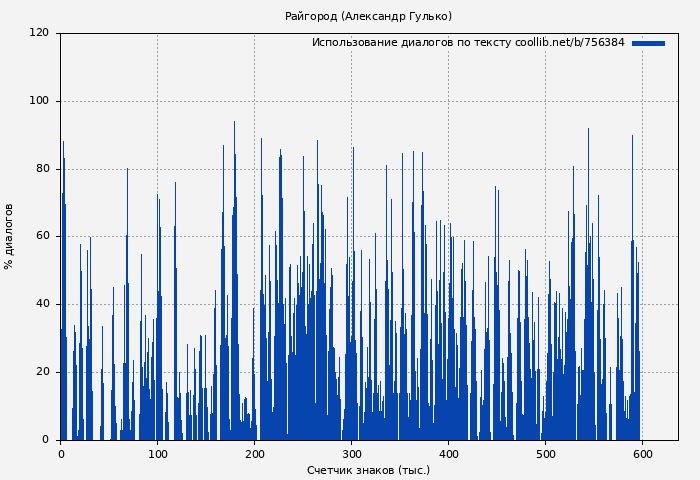The image size is (700, 480).
Task: Click the blue legend color swatch
Action: coord(648,43)
